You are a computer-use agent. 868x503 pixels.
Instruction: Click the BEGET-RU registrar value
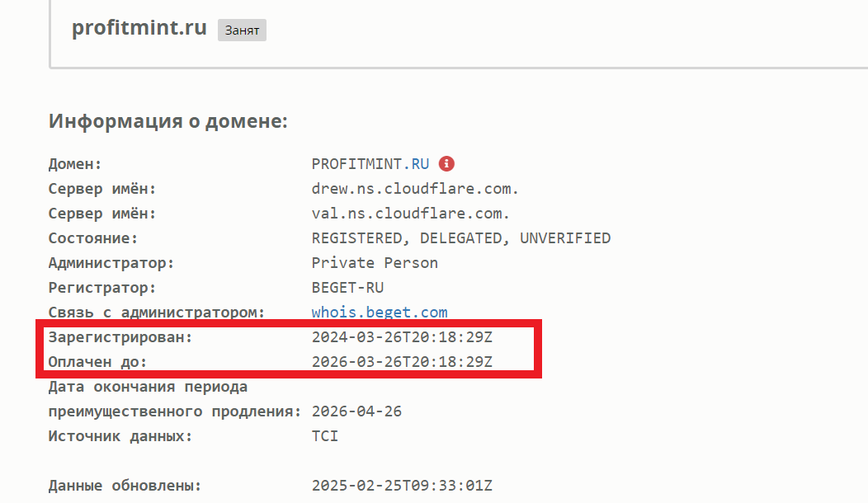tap(347, 288)
